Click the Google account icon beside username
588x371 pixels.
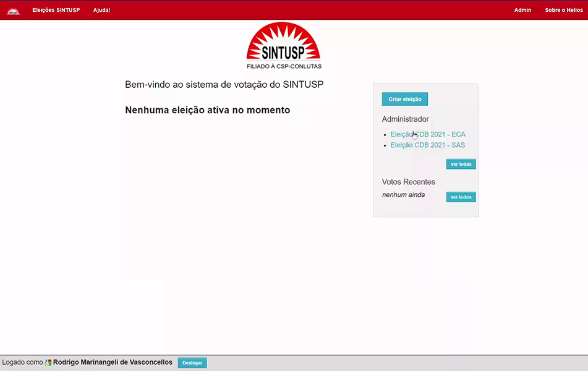(x=48, y=363)
